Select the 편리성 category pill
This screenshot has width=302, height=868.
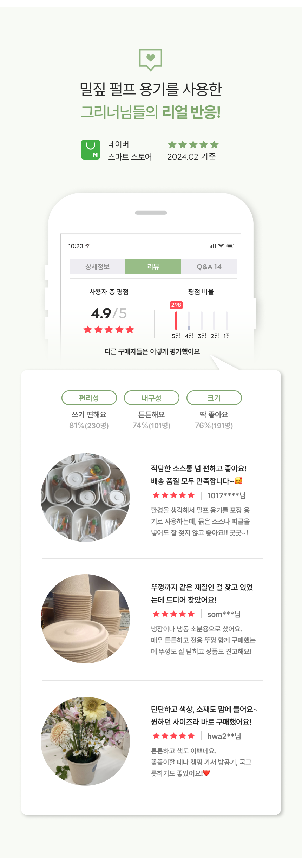click(89, 398)
